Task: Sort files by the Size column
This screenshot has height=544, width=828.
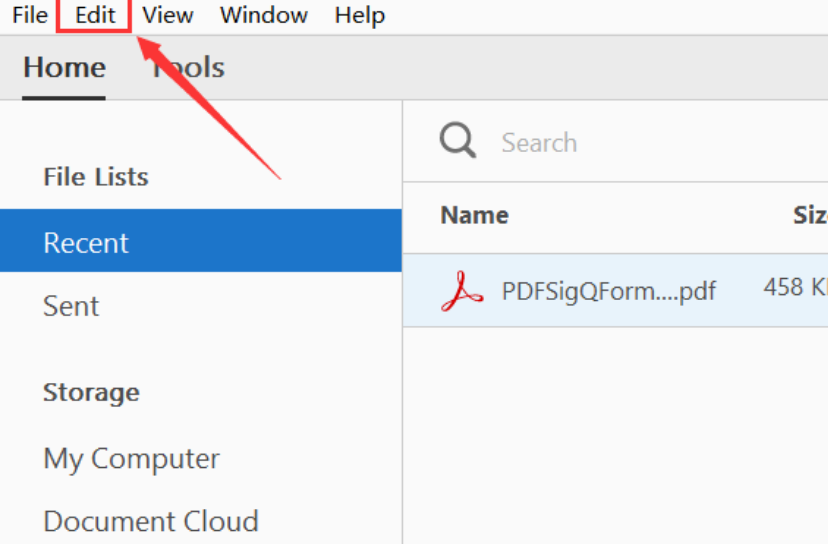Action: [810, 215]
